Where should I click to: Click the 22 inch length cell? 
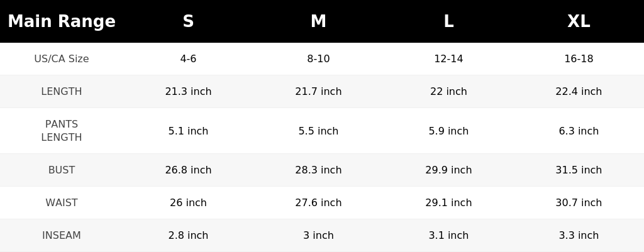448,92
